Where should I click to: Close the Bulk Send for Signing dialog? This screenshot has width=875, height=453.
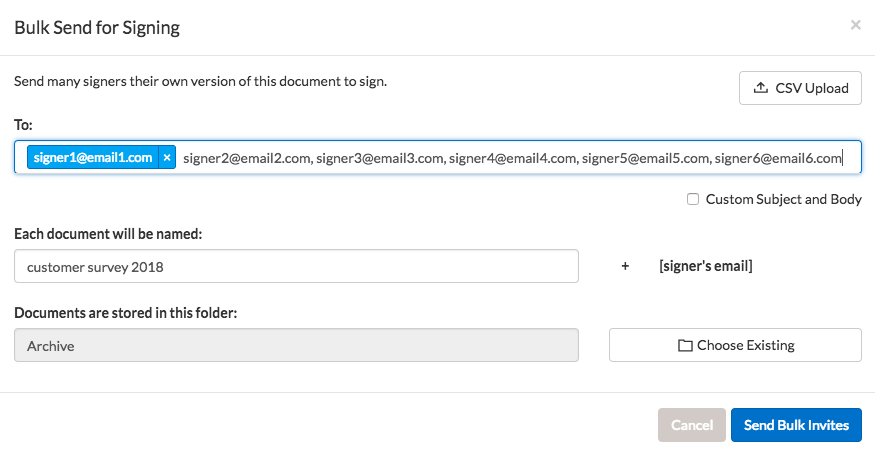tap(855, 25)
